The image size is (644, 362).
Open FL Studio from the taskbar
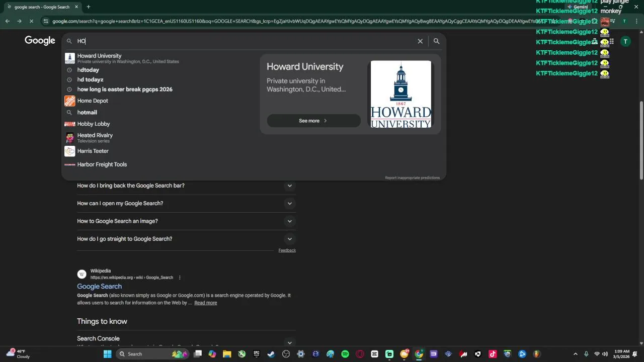tap(537, 354)
